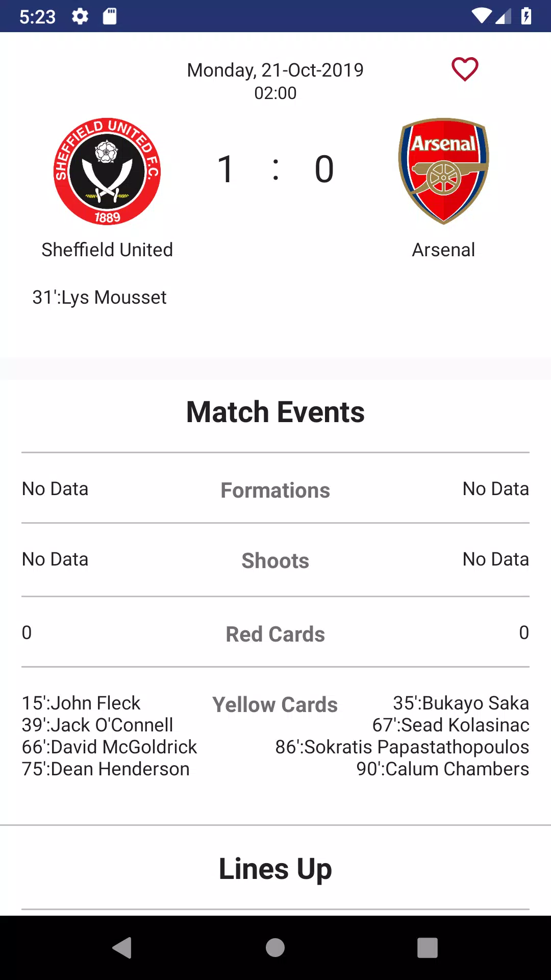Tap the Android home circle button
The width and height of the screenshot is (551, 980).
[x=275, y=948]
